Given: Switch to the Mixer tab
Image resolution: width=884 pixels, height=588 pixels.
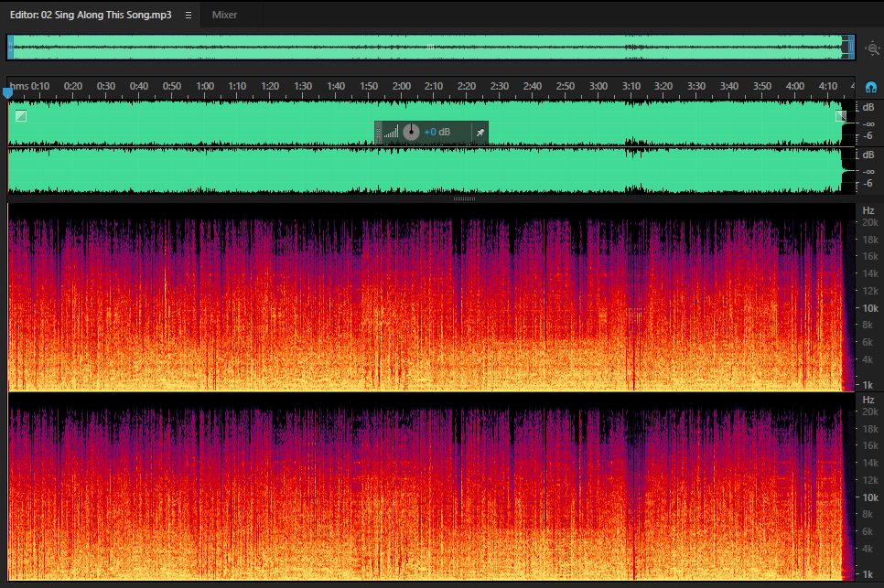Looking at the screenshot, I should coord(224,15).
